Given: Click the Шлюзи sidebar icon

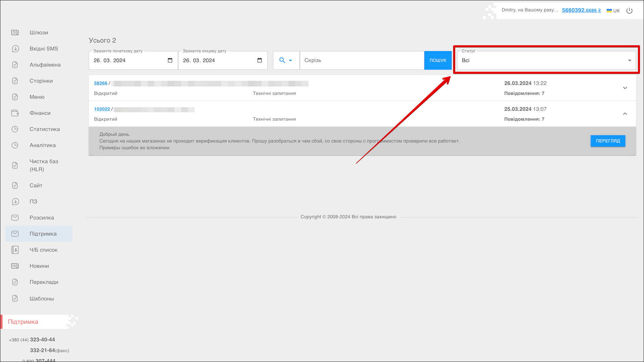Looking at the screenshot, I should 15,33.
